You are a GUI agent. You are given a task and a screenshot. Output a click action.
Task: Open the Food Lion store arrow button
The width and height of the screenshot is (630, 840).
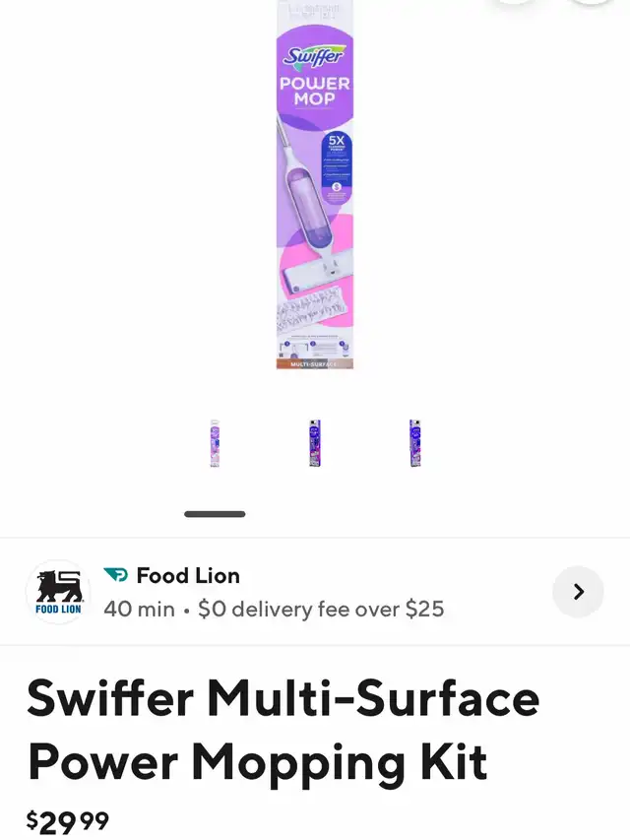578,592
